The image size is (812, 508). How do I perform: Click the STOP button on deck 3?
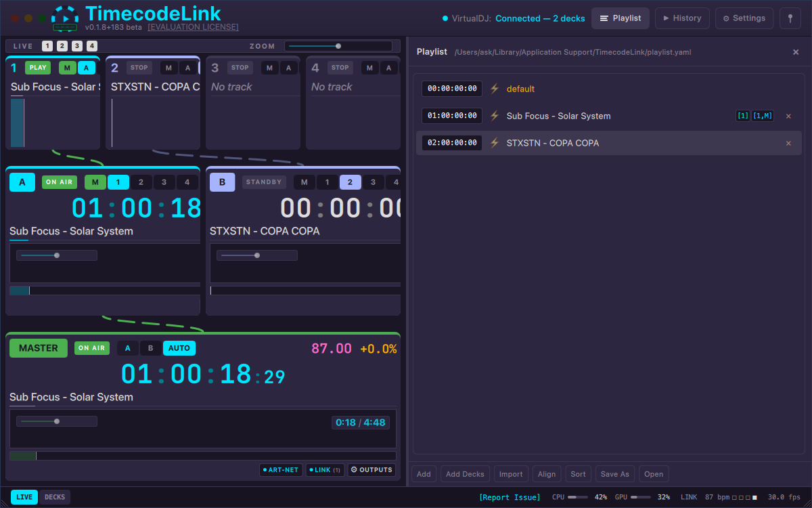point(240,68)
